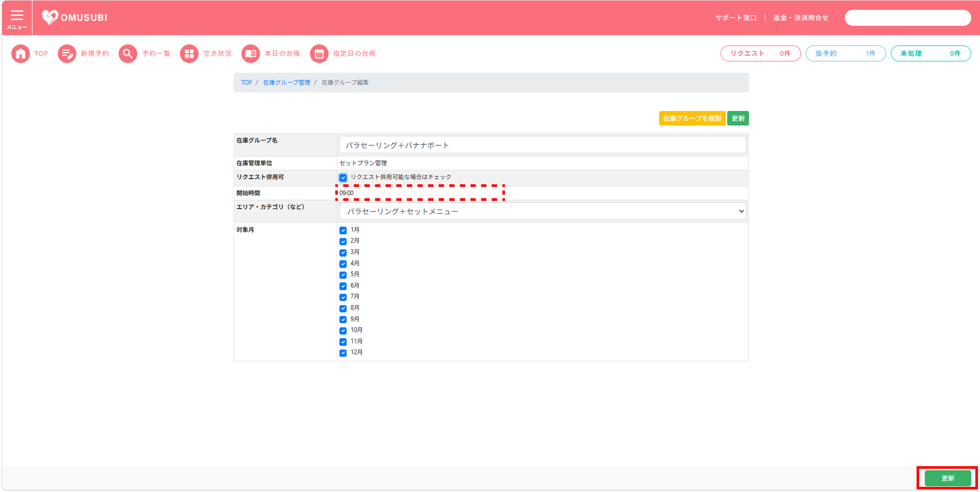Uncheck the 8月 checkbox
The width and height of the screenshot is (980, 492).
[343, 308]
